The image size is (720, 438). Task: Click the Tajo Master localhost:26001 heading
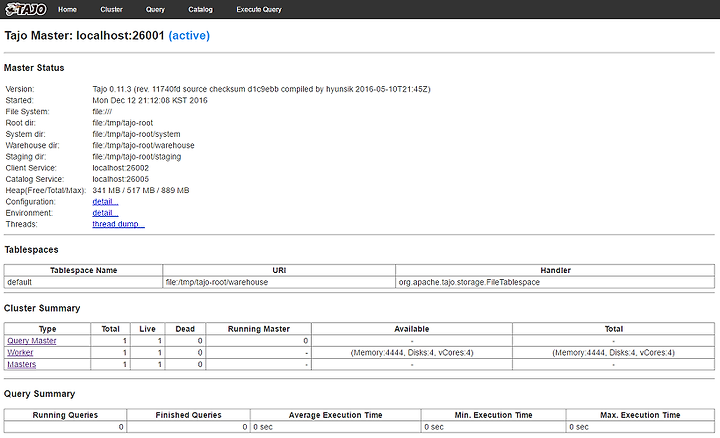point(107,36)
